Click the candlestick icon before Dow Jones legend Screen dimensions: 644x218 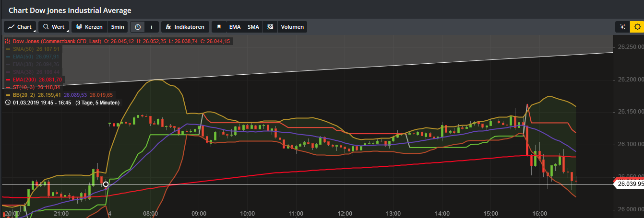click(x=8, y=42)
